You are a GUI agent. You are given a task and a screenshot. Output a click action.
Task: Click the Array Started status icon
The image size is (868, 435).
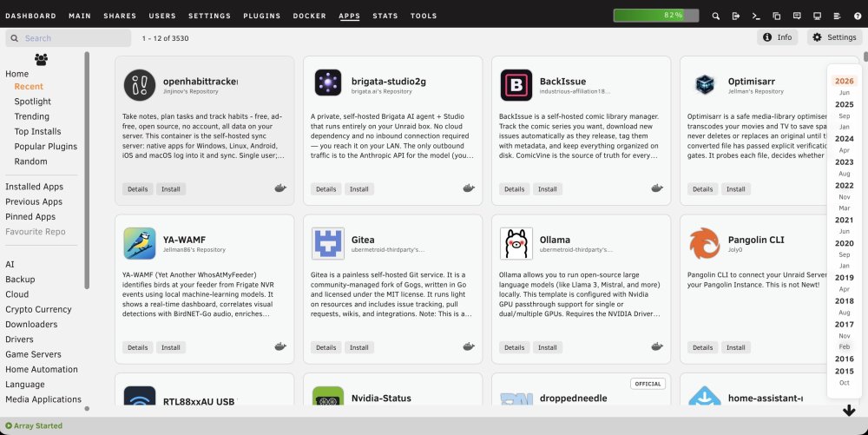point(9,425)
